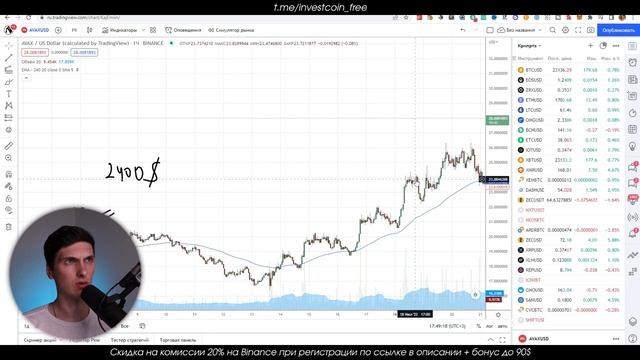Select the Все time range
The height and width of the screenshot is (360, 640).
(x=124, y=326)
